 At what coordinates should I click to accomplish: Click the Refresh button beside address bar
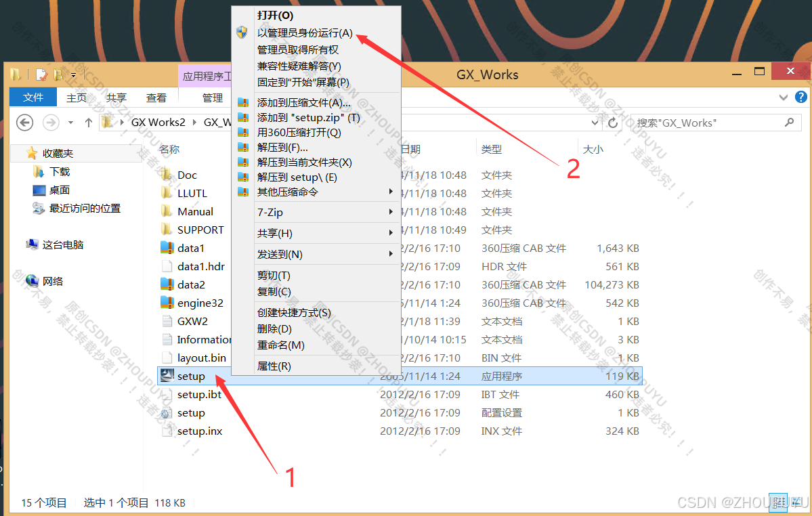point(613,123)
